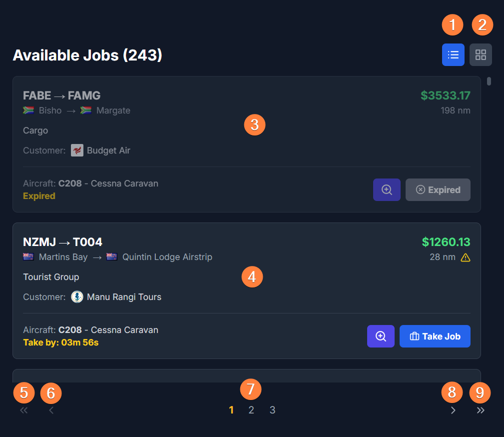Click the greyed Expired button
The width and height of the screenshot is (504, 437).
point(438,190)
